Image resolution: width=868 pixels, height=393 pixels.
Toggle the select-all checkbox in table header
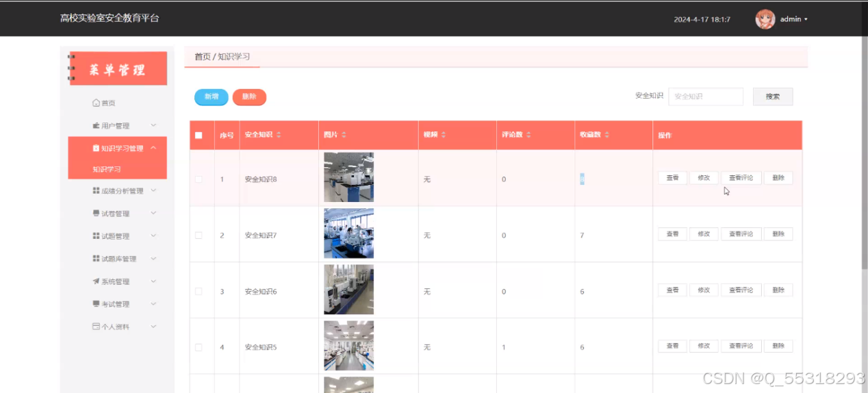(199, 136)
